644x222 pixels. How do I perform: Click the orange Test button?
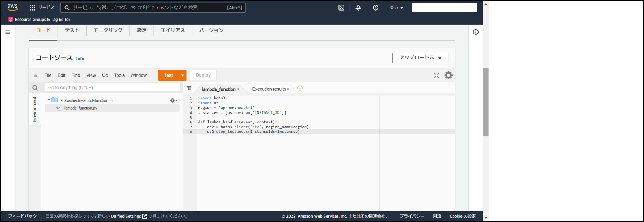pos(168,75)
